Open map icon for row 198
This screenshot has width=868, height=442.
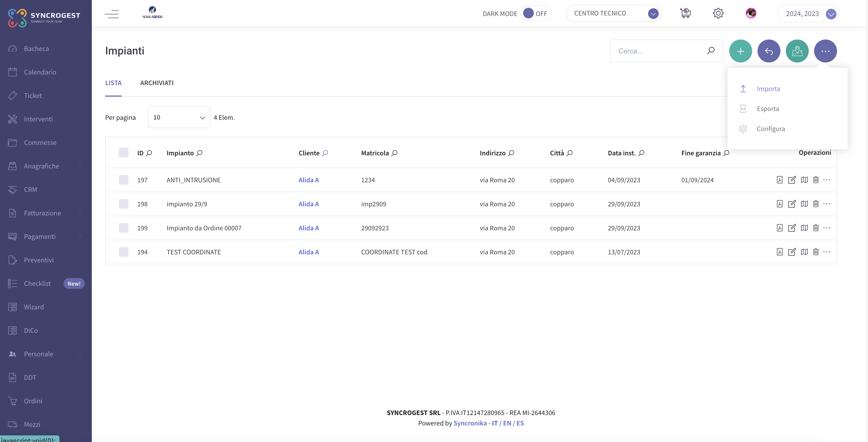(804, 203)
